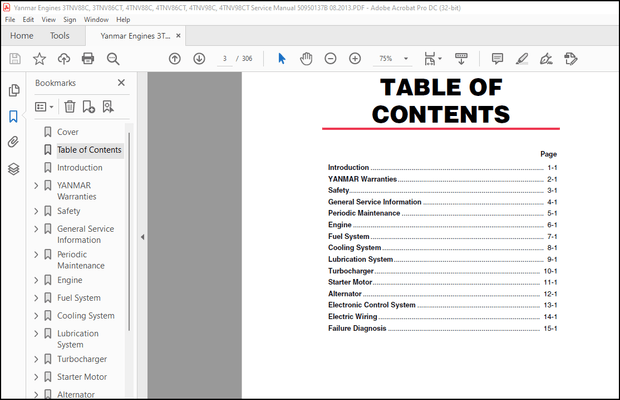
Task: Click Alternator contents entry on page
Action: pyautogui.click(x=442, y=294)
